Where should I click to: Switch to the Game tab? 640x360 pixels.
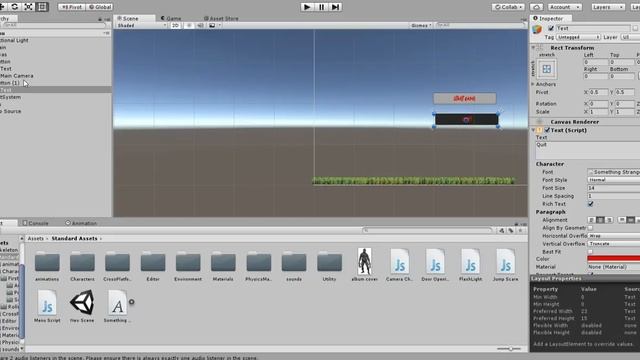[171, 18]
